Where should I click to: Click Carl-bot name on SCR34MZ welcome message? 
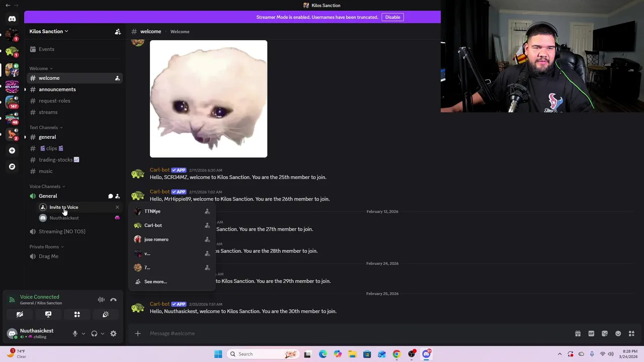[159, 170]
